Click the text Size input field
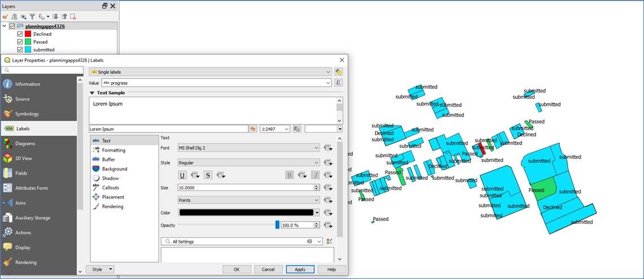 (245, 188)
